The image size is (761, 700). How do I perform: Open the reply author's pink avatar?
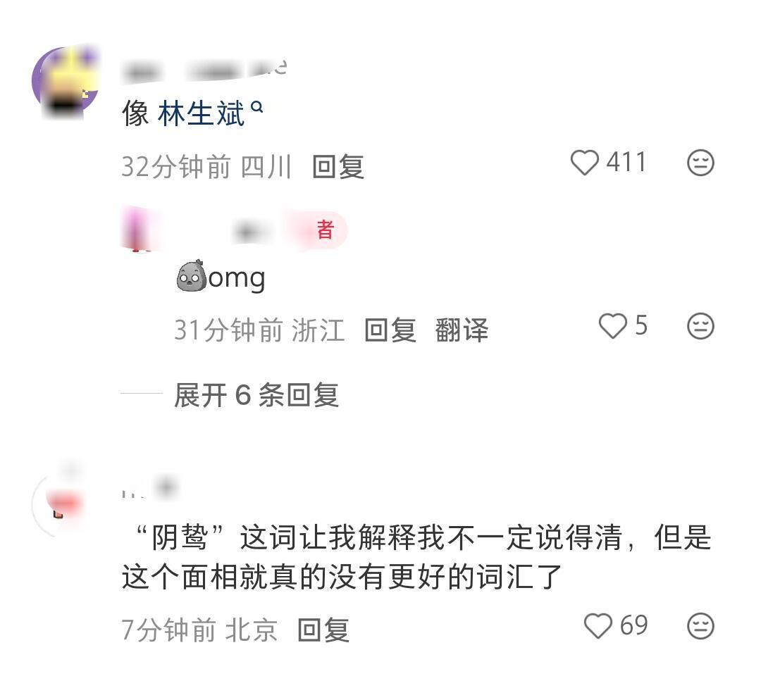click(x=140, y=229)
